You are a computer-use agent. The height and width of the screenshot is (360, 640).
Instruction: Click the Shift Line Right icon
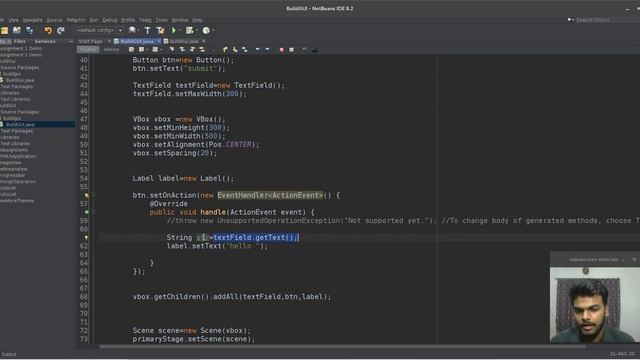pos(267,49)
